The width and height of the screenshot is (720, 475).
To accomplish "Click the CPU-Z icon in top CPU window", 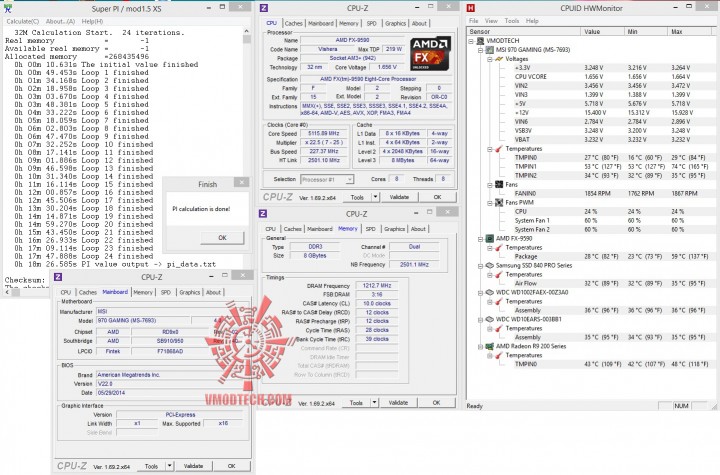I will pos(264,8).
